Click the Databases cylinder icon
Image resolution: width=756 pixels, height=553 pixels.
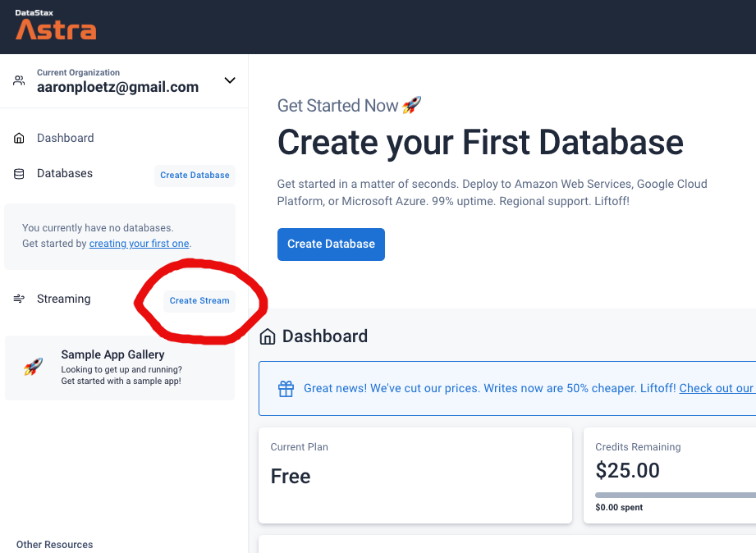(19, 174)
